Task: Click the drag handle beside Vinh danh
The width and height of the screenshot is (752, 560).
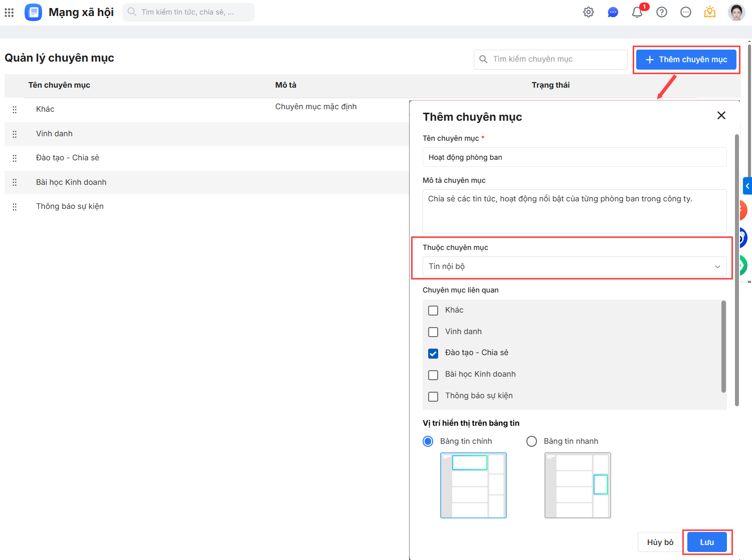Action: click(15, 134)
